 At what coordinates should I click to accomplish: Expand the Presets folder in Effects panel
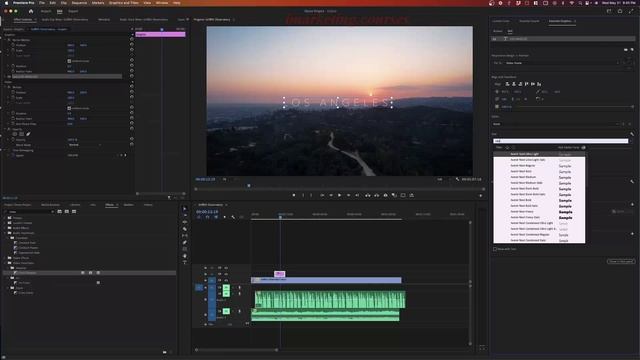pyautogui.click(x=5, y=218)
